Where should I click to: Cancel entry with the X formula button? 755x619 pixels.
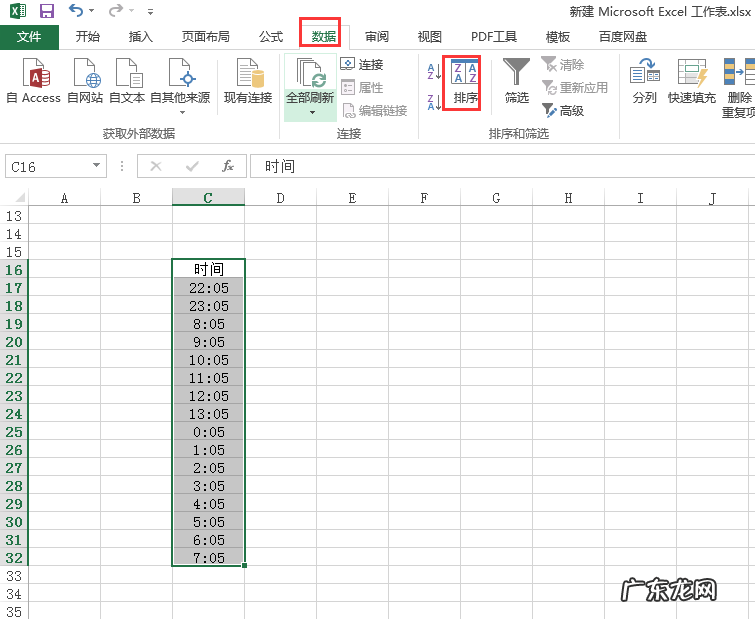click(156, 167)
